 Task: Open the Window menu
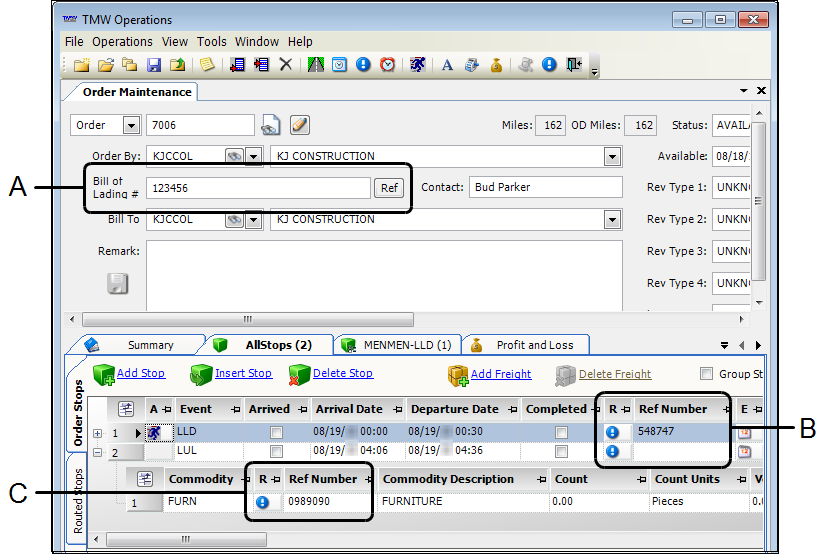(257, 41)
